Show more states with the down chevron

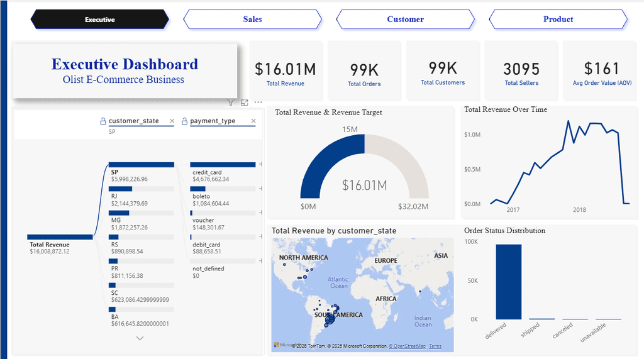click(x=140, y=338)
